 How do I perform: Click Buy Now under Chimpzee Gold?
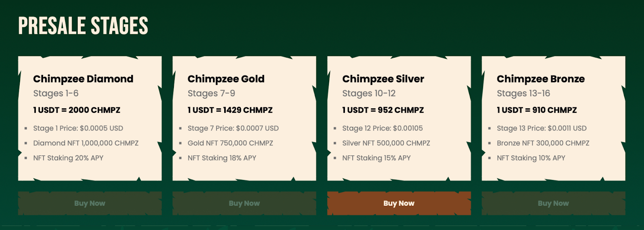coord(244,203)
